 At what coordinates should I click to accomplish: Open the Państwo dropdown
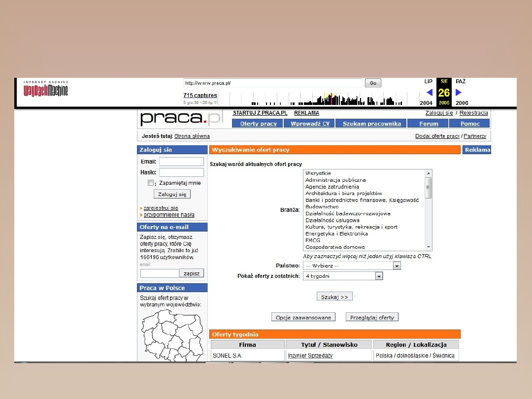(397, 265)
